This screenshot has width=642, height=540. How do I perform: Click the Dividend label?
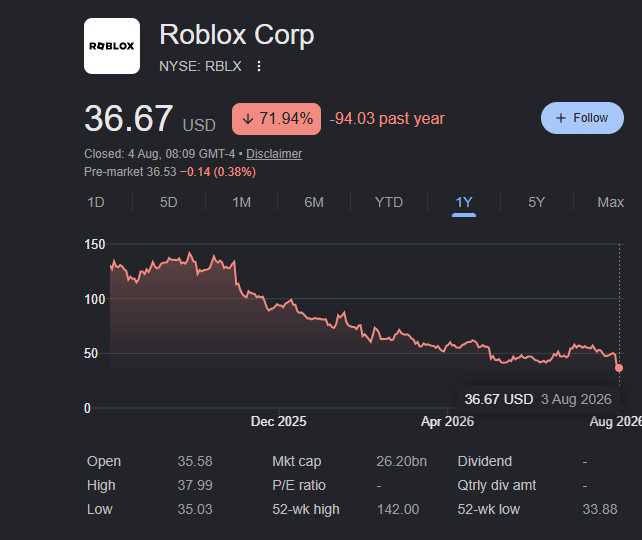[484, 461]
